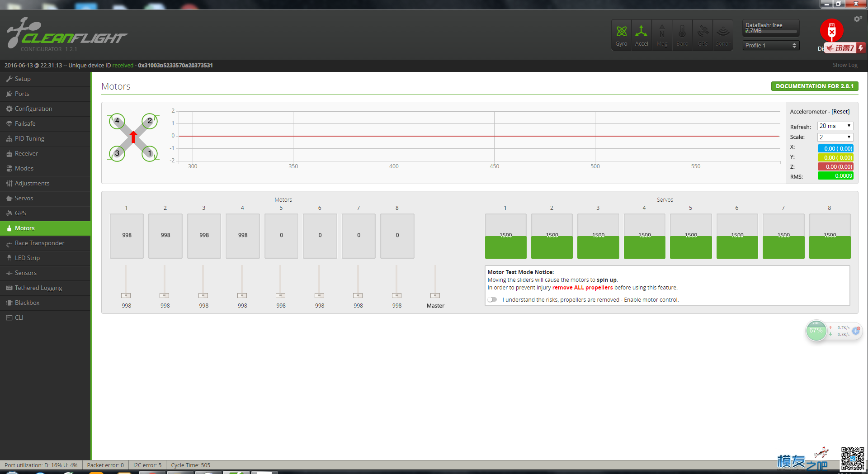This screenshot has width=868, height=474.
Task: Click the LED Strip icon
Action: coord(9,258)
